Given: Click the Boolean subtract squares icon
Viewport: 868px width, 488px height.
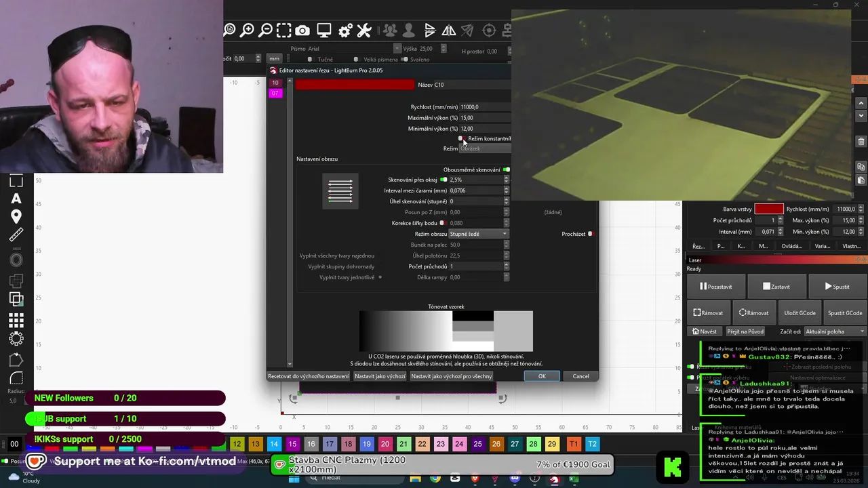Looking at the screenshot, I should coord(16,298).
